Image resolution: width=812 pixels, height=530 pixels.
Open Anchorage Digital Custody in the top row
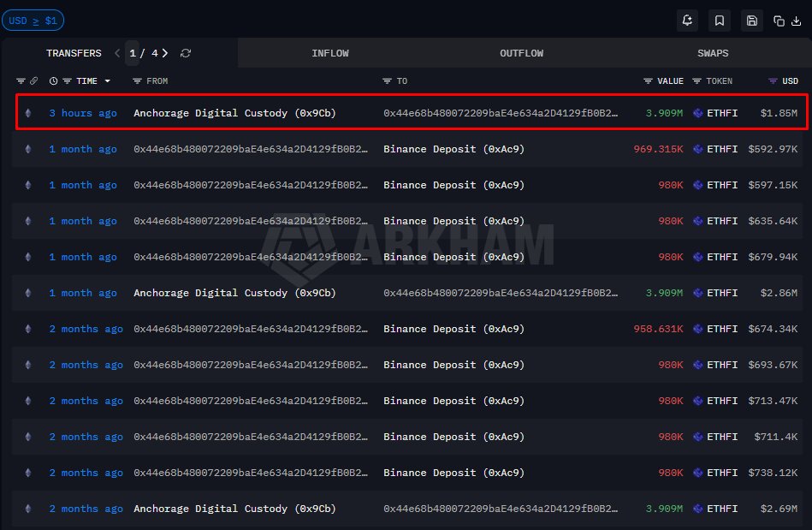[234, 113]
